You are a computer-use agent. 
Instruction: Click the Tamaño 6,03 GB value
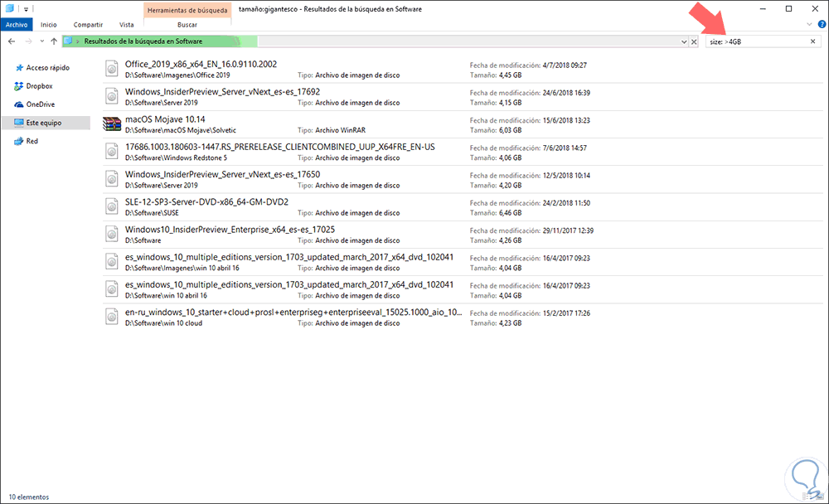coord(510,130)
